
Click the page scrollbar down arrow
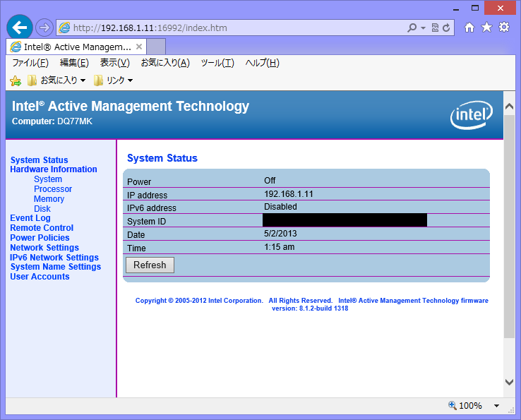coord(509,382)
